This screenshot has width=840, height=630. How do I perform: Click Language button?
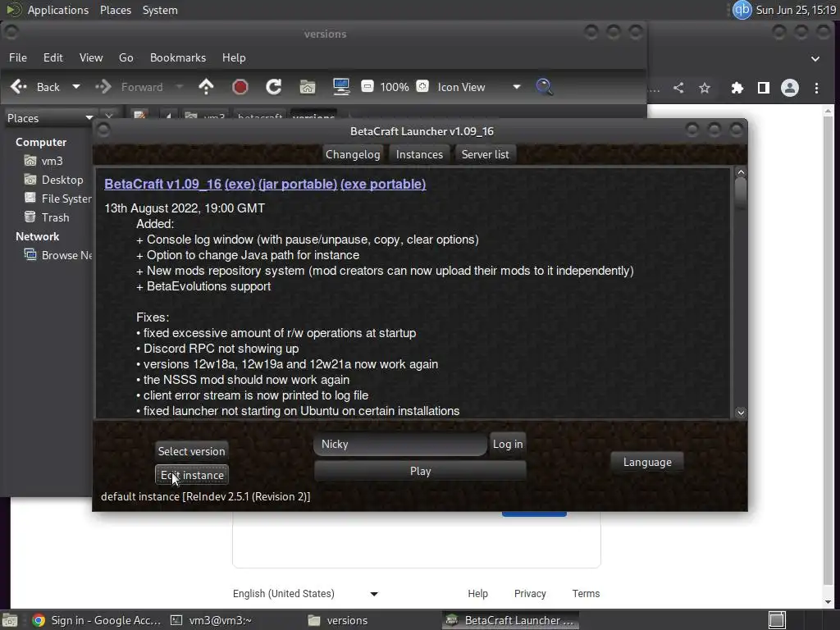(x=647, y=462)
